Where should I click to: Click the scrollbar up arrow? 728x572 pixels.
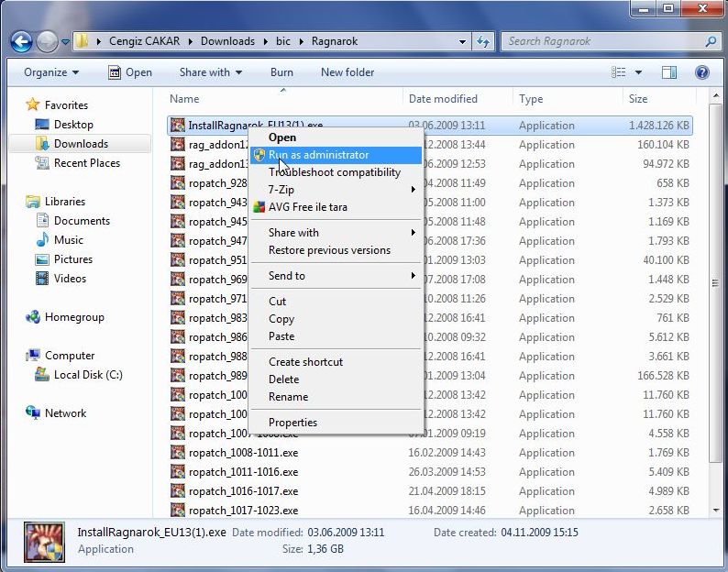[715, 96]
